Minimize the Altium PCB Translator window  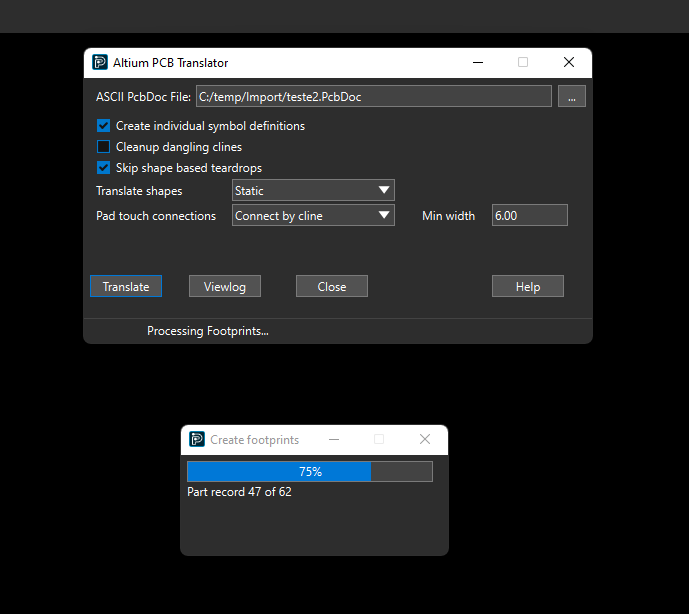[x=478, y=62]
